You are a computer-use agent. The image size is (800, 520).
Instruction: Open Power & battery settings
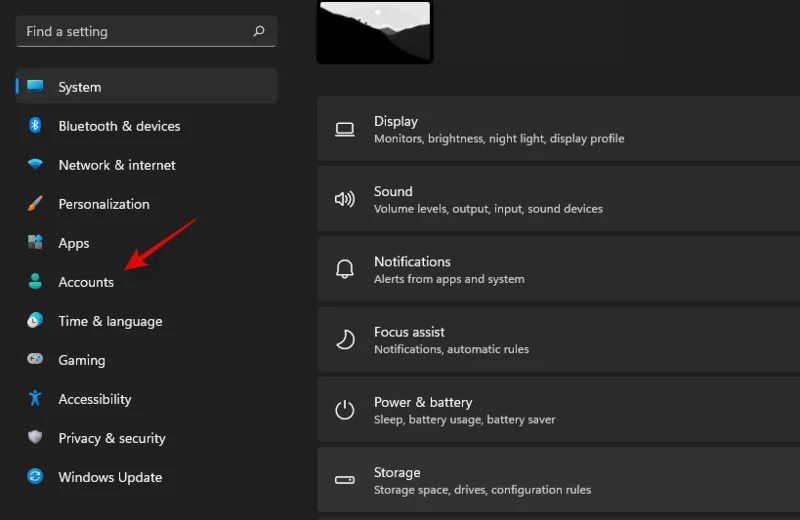pos(558,410)
